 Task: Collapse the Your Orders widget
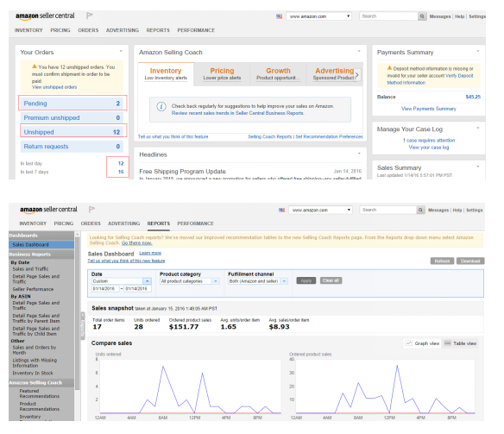click(121, 51)
